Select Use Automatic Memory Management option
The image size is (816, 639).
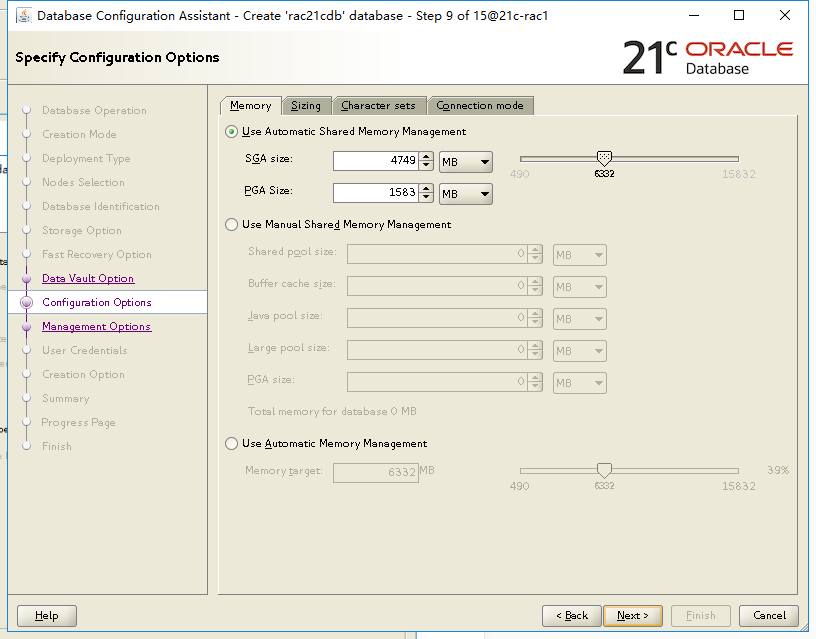[232, 444]
